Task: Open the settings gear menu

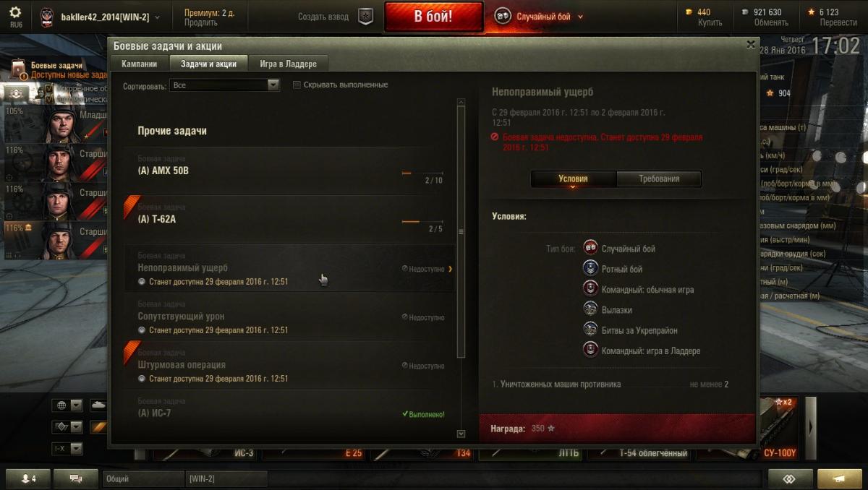Action: [x=16, y=13]
